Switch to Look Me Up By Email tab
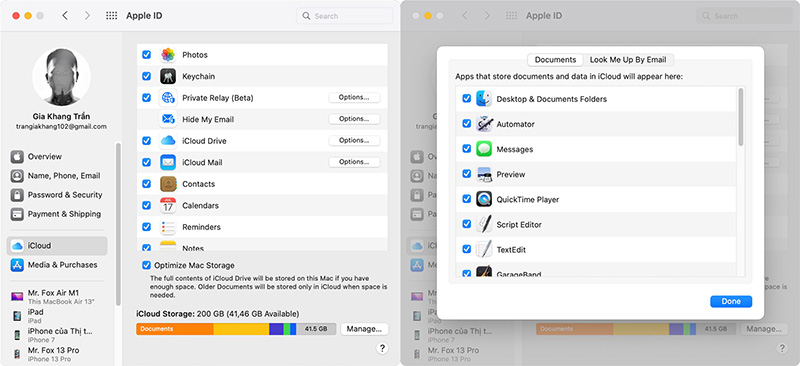Viewport: 800px width, 366px height. (628, 60)
